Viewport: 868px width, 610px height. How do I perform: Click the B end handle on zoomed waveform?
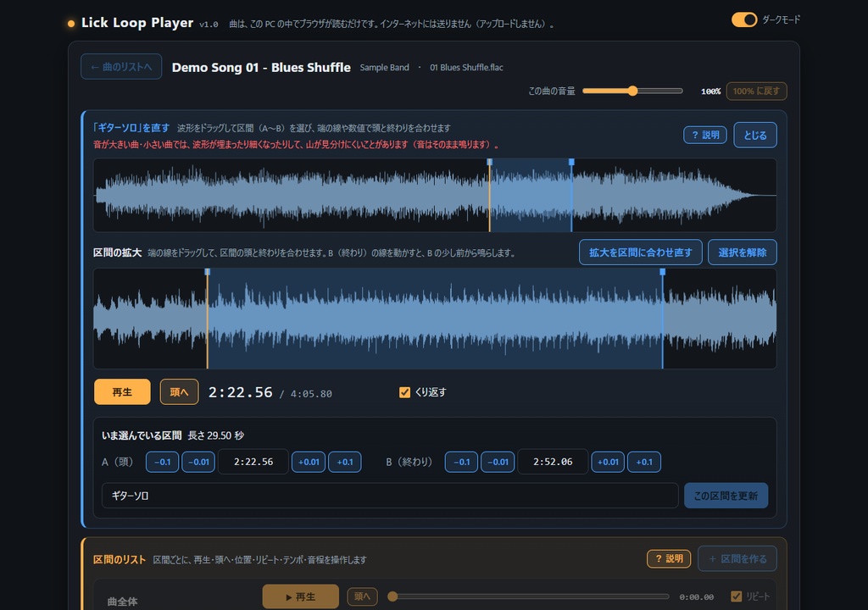point(662,272)
